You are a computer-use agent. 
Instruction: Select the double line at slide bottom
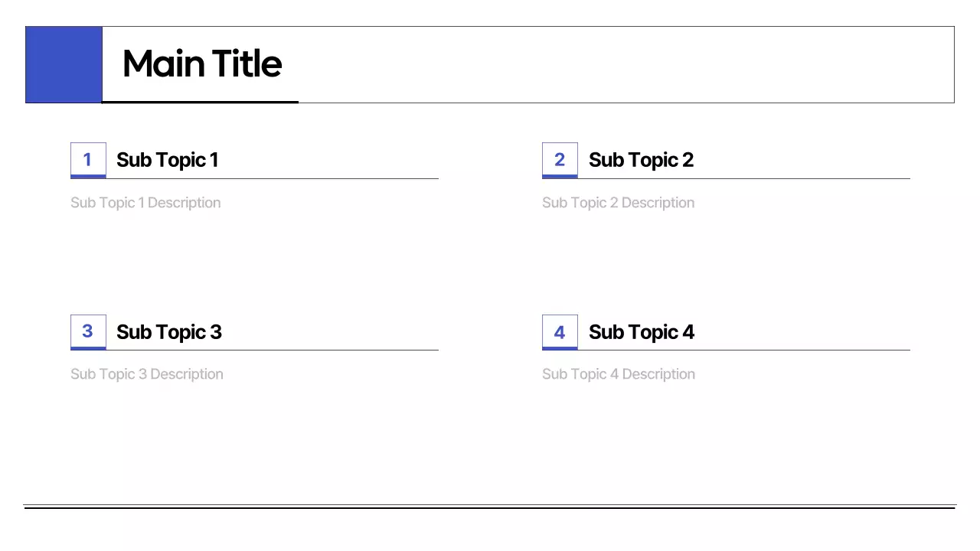click(x=490, y=507)
